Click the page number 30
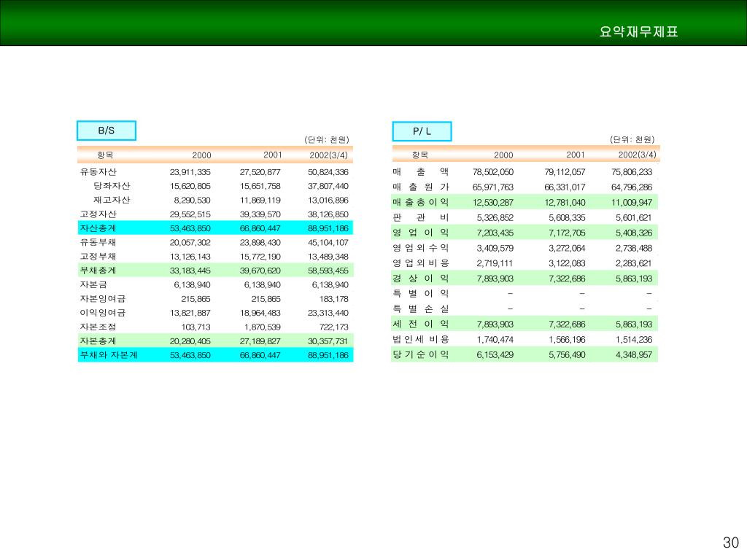The height and width of the screenshot is (560, 747). coord(730,542)
